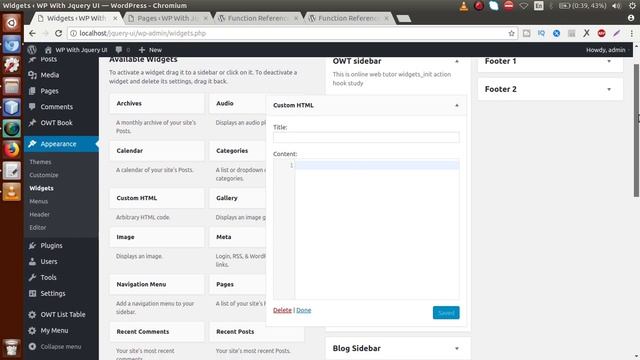The height and width of the screenshot is (360, 640).
Task: Click Done on the Custom HTML widget
Action: [x=304, y=310]
